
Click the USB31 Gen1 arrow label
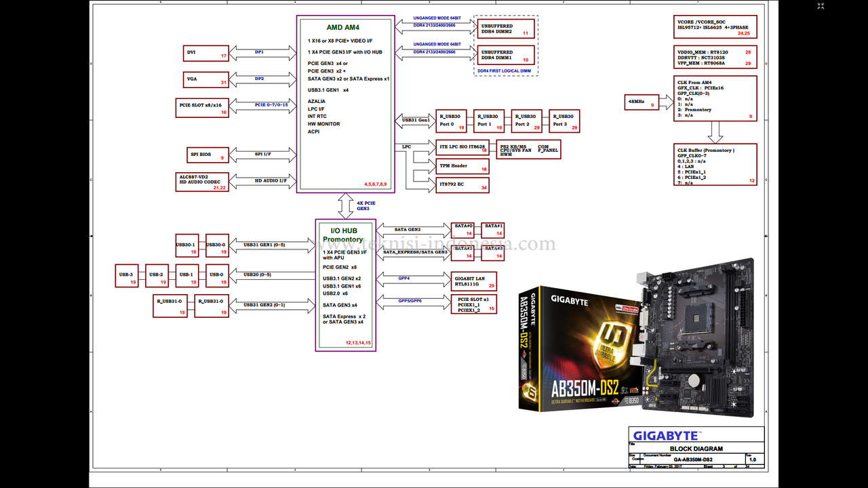(x=416, y=120)
